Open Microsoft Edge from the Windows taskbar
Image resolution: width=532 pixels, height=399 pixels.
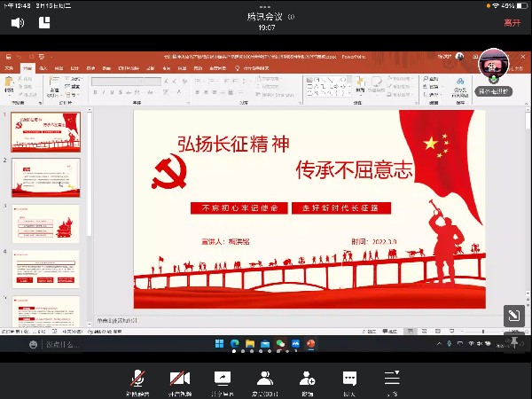click(x=234, y=344)
